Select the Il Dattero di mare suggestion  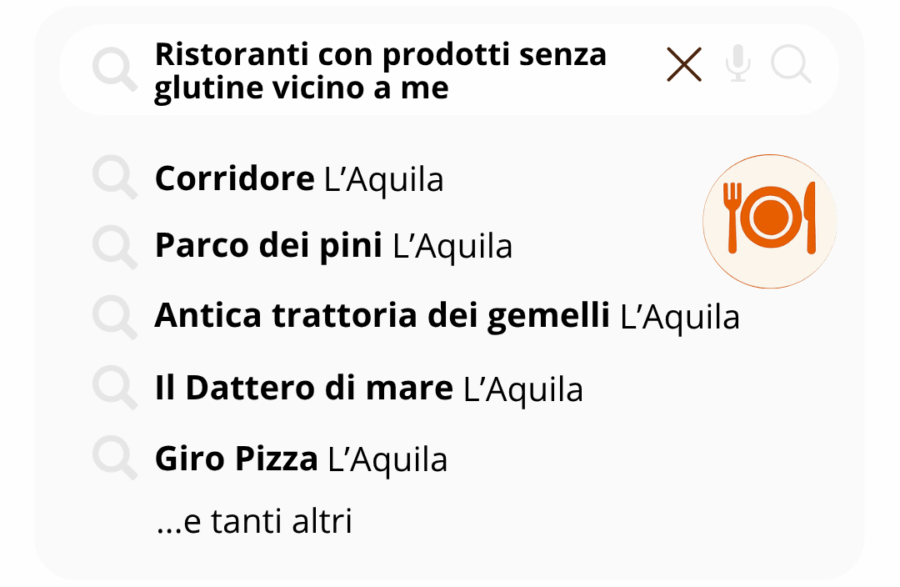click(x=303, y=388)
